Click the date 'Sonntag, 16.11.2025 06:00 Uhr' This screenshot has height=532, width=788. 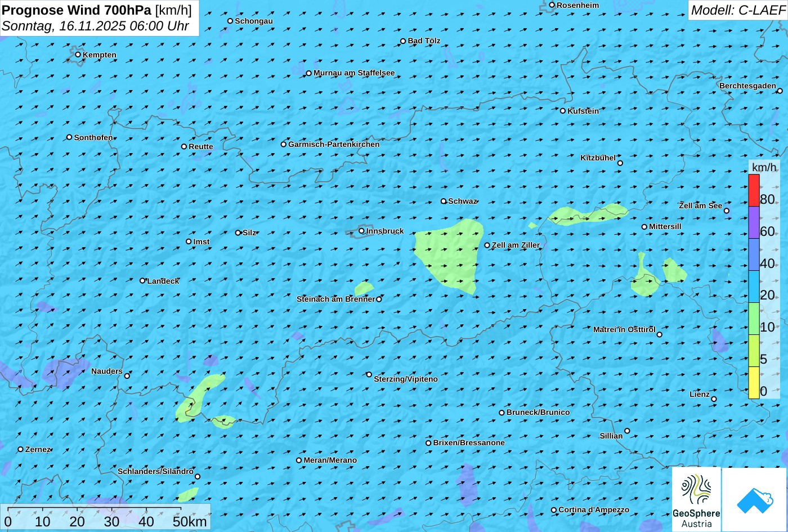coord(96,26)
